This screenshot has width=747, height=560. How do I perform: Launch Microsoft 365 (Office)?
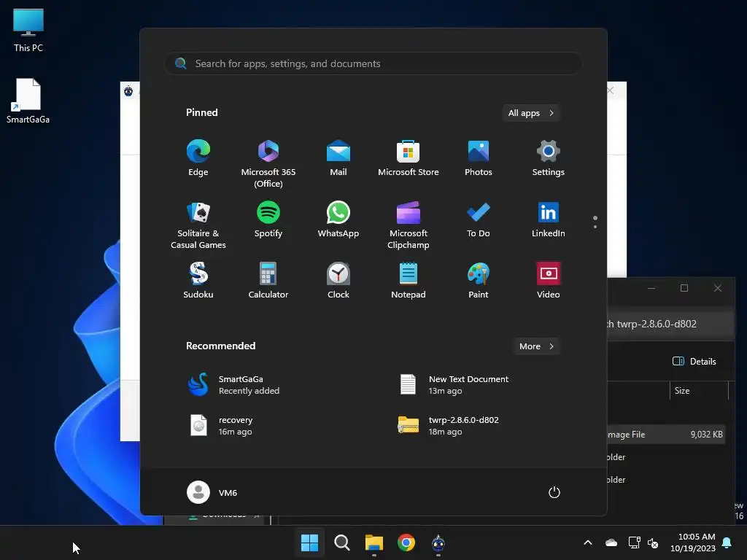(268, 164)
